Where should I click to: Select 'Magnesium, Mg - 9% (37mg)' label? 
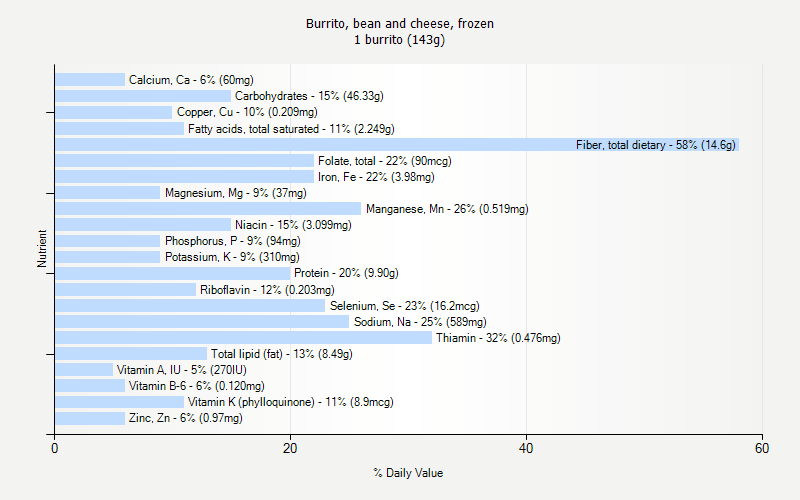pyautogui.click(x=236, y=193)
